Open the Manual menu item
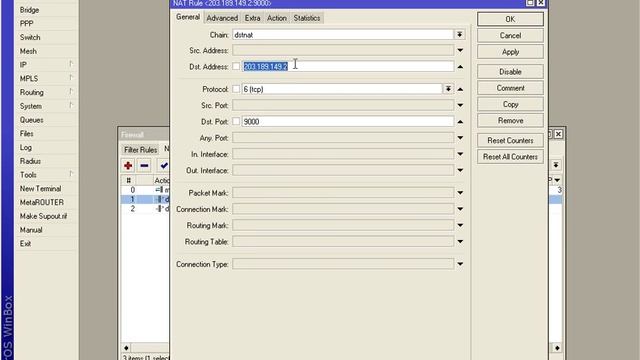This screenshot has width=640, height=360. (x=31, y=230)
